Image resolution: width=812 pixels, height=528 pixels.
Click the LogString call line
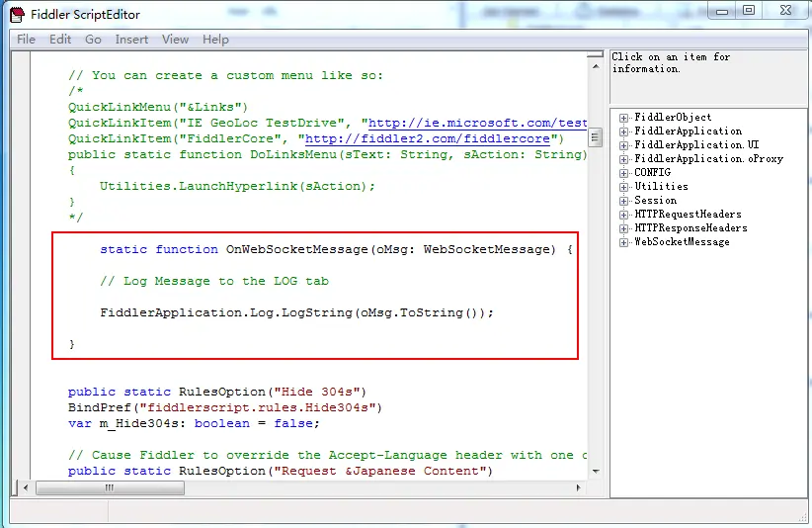click(296, 312)
